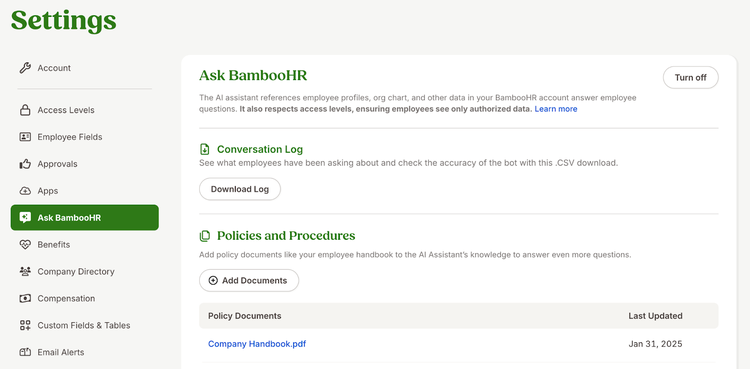Open the Apps cloud icon
This screenshot has height=369, width=750.
[x=25, y=190]
